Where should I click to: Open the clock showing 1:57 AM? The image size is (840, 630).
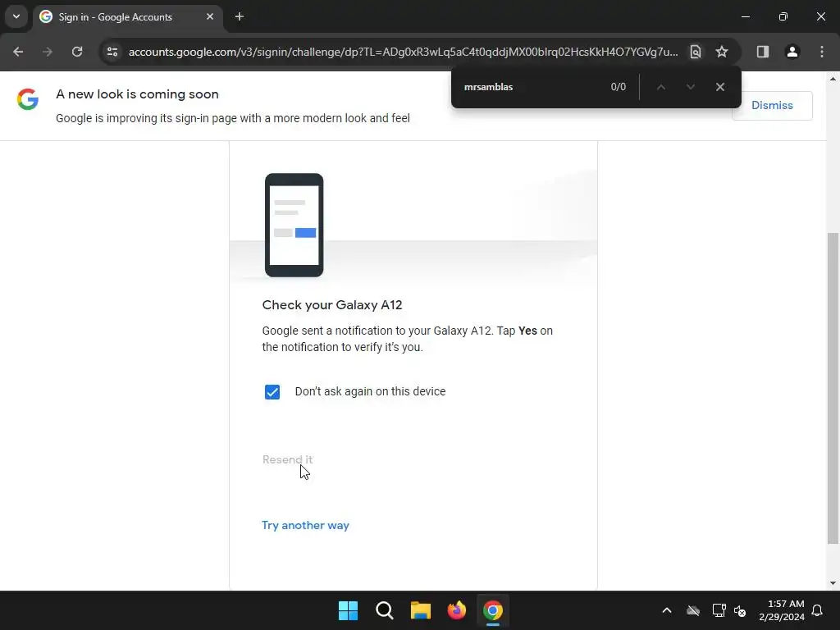point(782,610)
